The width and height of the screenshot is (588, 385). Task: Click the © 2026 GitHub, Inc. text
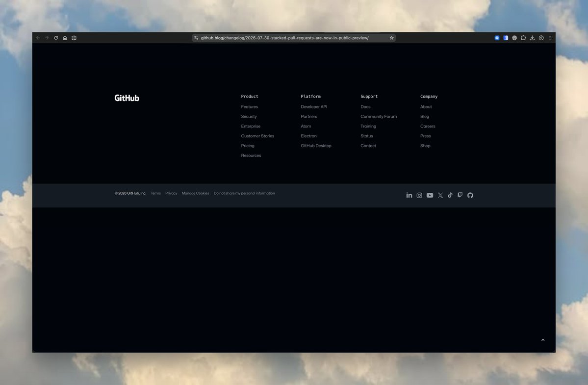coord(130,193)
